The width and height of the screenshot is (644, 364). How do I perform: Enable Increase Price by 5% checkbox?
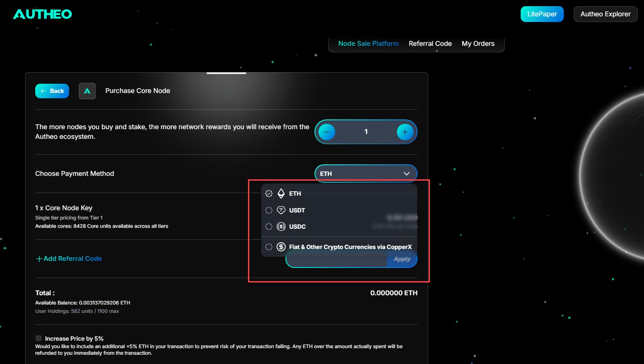[39, 338]
